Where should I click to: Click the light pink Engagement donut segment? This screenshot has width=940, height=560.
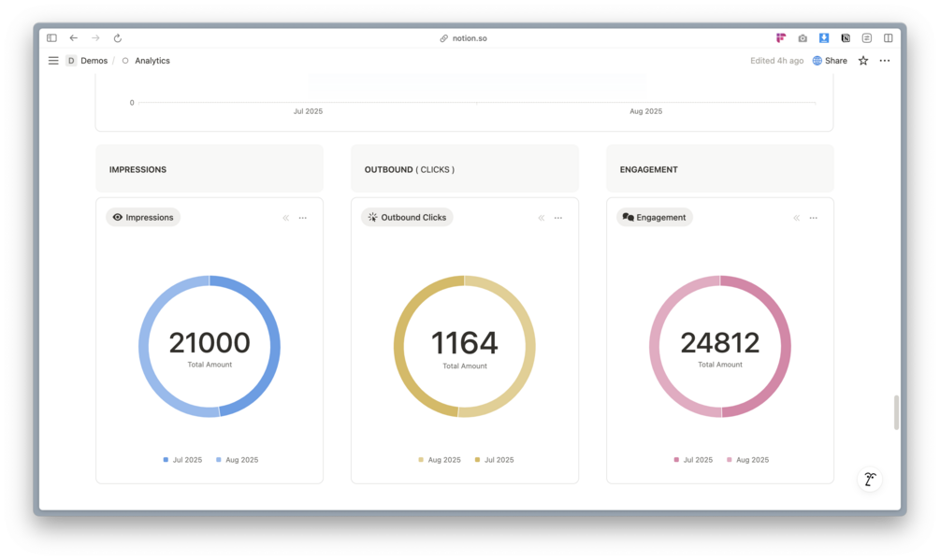[654, 346]
